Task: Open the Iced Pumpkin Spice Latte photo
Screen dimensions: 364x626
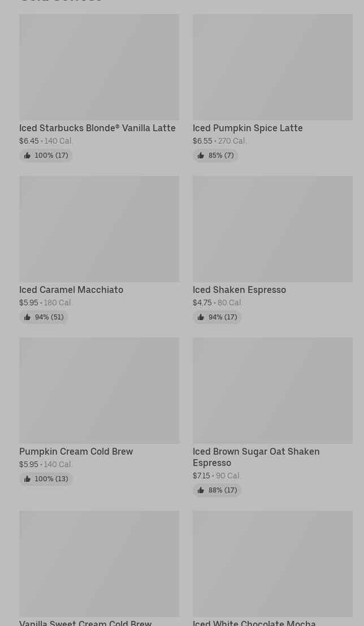Action: [272, 67]
